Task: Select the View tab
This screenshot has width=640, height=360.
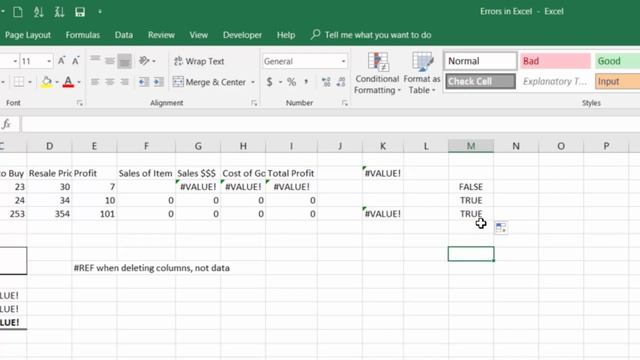Action: click(x=198, y=35)
